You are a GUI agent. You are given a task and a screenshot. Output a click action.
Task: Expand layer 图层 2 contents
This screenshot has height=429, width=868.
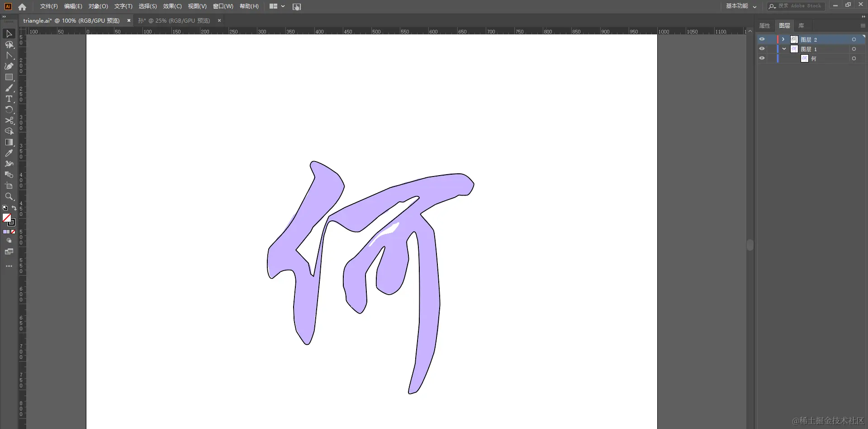pos(783,39)
